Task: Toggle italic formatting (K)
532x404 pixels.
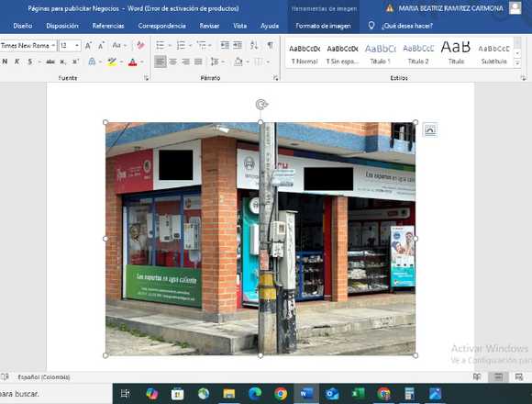Action: 17,62
